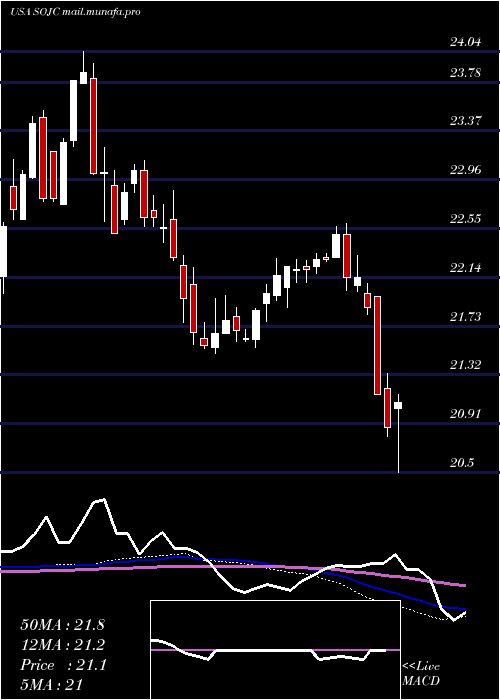Click the '12MA : 21.2' readout
500x700 pixels.
(x=62, y=645)
